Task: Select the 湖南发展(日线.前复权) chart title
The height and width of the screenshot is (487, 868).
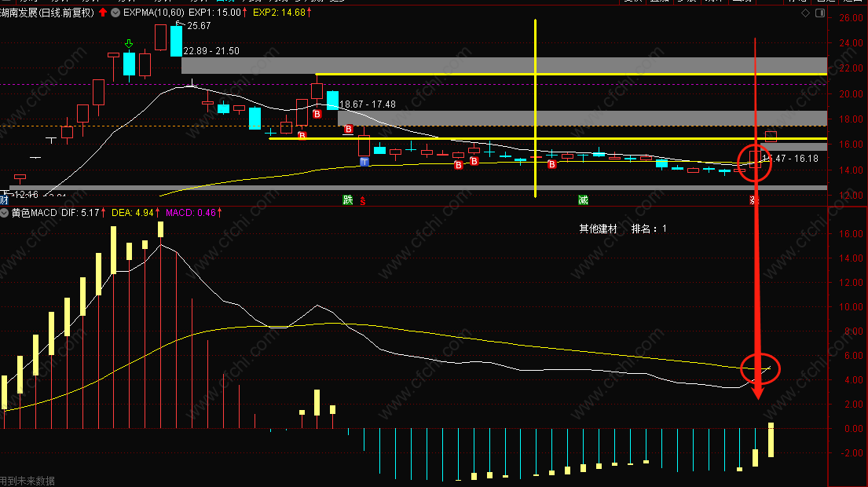Action: pyautogui.click(x=47, y=13)
